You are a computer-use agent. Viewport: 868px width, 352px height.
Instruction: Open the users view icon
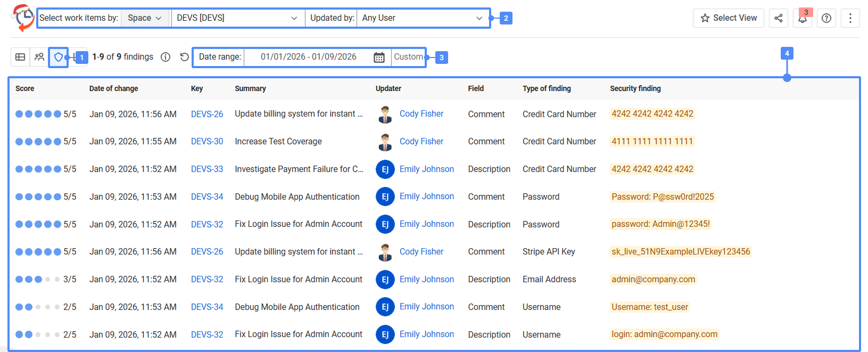(x=39, y=57)
